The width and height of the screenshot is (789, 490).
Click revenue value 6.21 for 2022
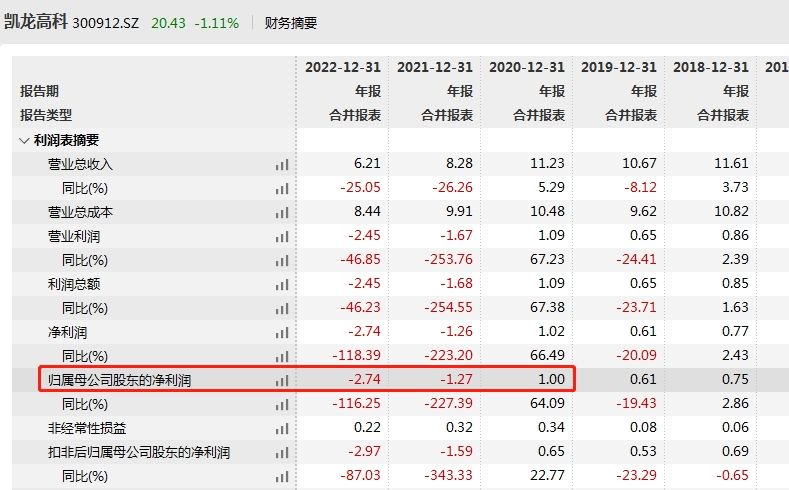367,164
